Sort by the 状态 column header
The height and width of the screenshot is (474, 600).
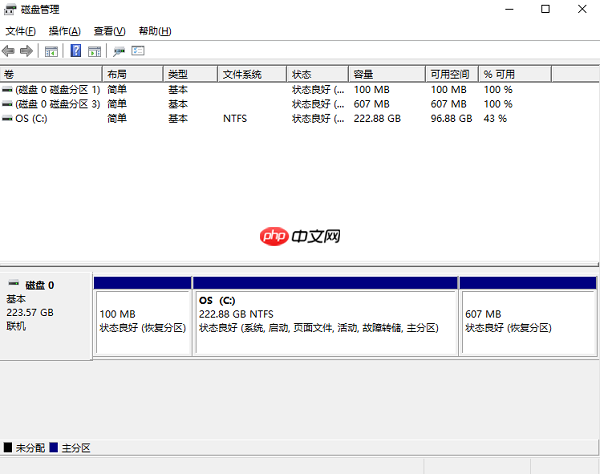[x=318, y=74]
